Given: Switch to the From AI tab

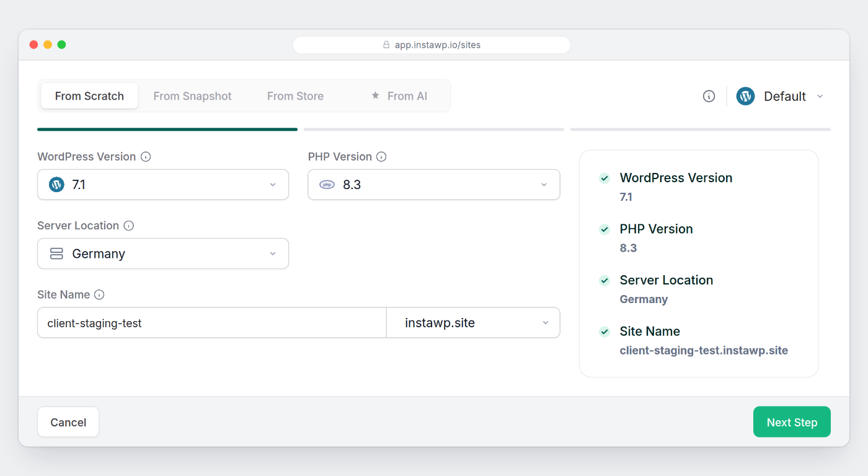Looking at the screenshot, I should point(399,96).
